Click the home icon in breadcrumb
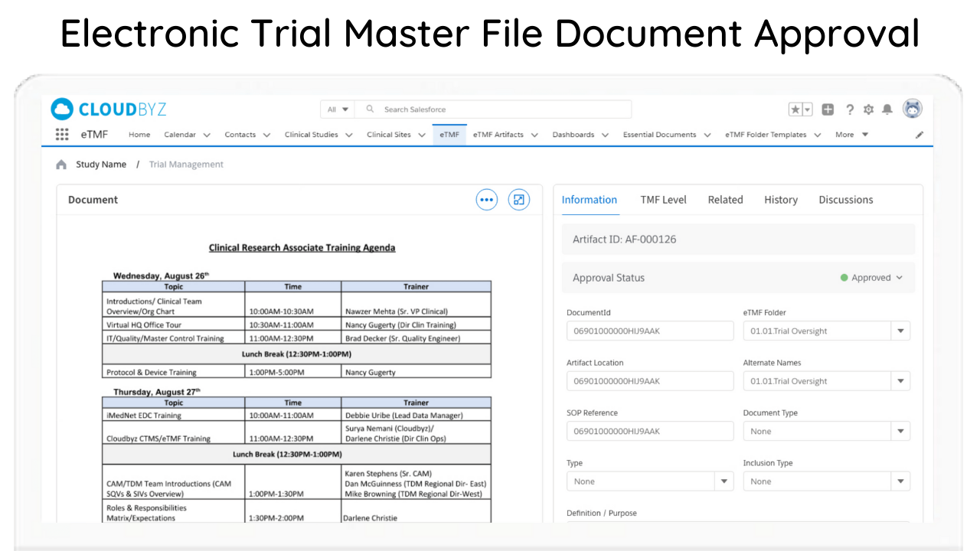 [61, 165]
